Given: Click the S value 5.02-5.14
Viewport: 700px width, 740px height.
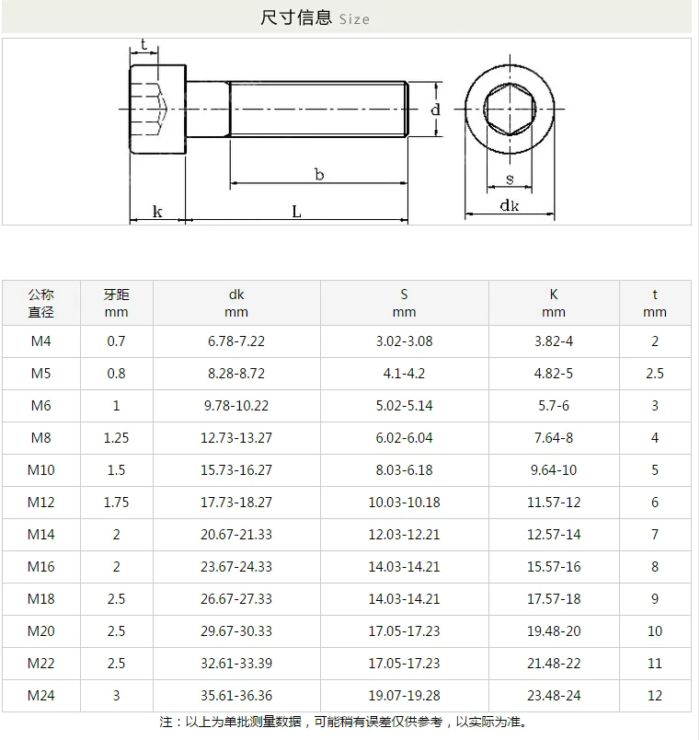Looking at the screenshot, I should point(404,405).
